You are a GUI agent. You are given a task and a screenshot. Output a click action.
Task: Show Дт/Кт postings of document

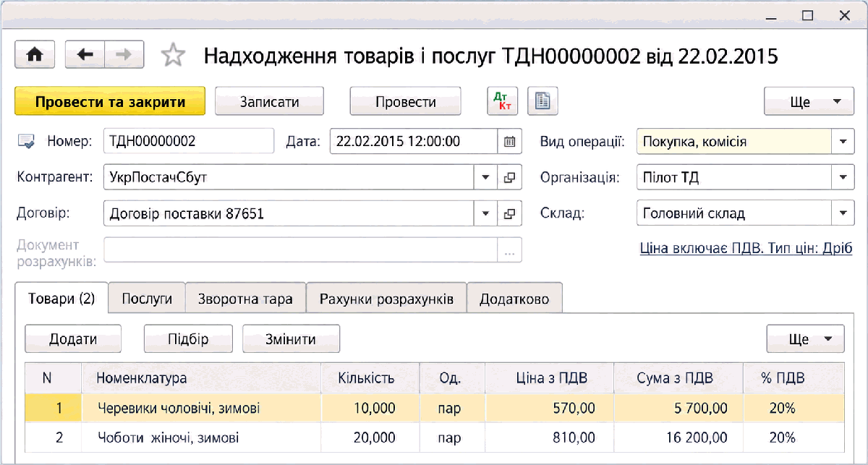point(502,102)
